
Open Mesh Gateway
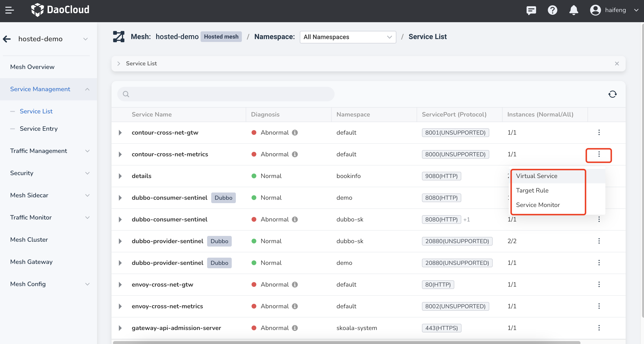(x=31, y=262)
